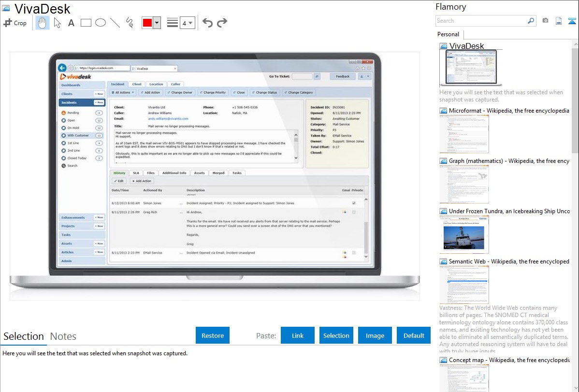This screenshot has width=579, height=392.
Task: Click the main VivaDesk screenshot image
Action: 215,176
